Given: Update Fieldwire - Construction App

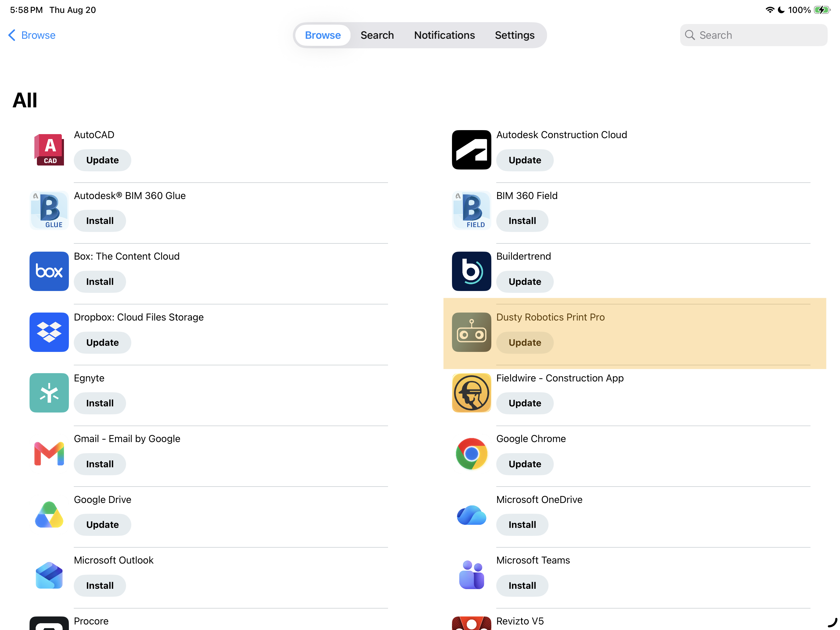Looking at the screenshot, I should [x=525, y=403].
